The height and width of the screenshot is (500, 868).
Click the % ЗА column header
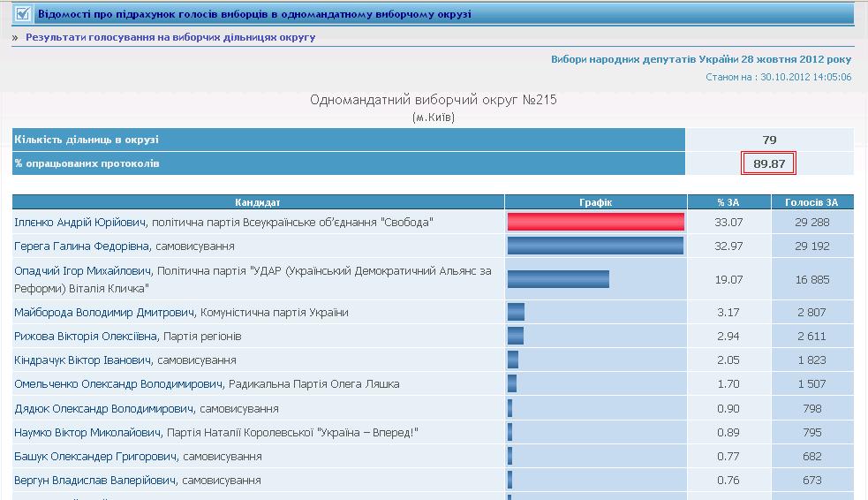(x=728, y=202)
